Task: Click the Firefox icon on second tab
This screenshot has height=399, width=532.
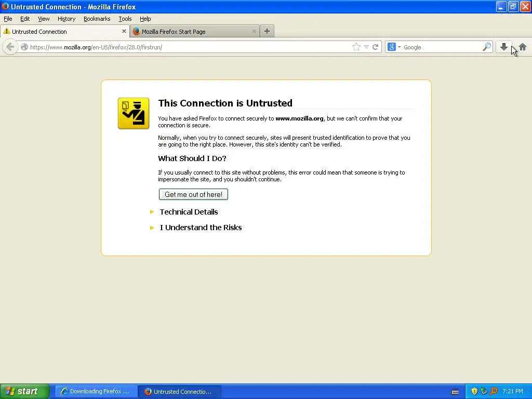Action: pyautogui.click(x=137, y=31)
